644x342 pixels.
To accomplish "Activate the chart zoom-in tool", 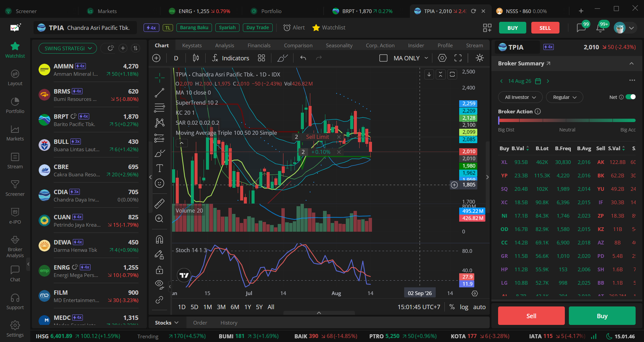I will pos(159,218).
